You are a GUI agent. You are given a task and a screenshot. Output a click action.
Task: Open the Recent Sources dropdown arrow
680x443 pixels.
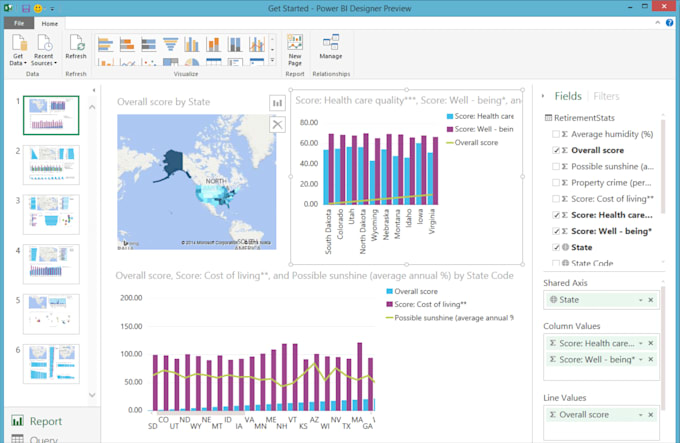(x=56, y=63)
